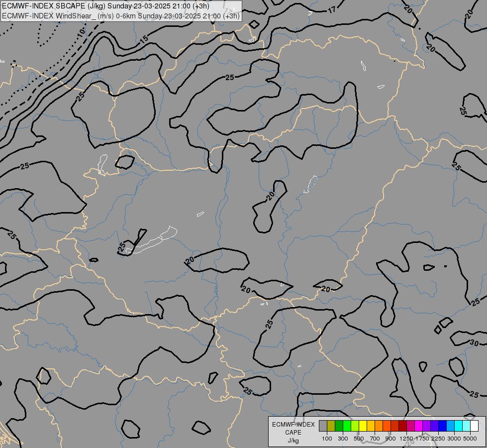Click the legend value 100

point(327,439)
